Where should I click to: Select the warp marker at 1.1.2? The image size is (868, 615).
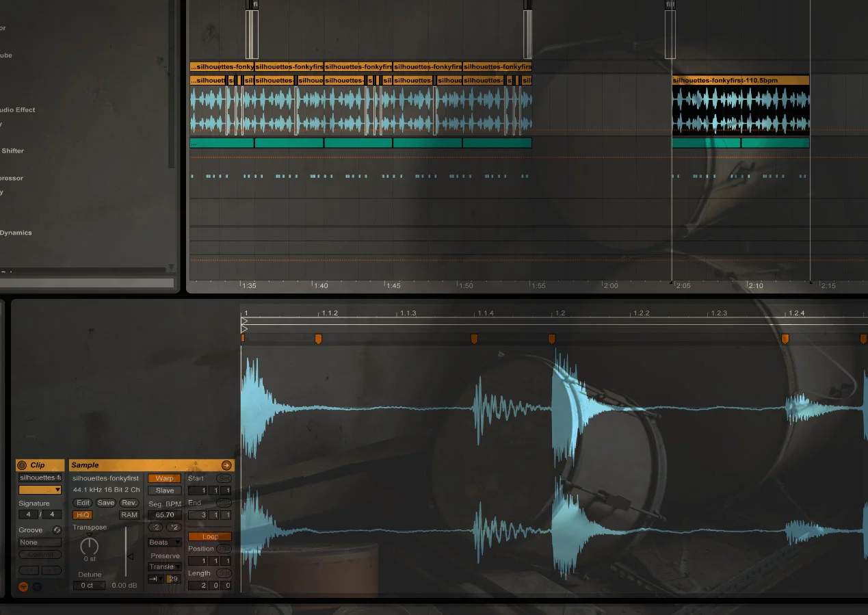(x=318, y=339)
